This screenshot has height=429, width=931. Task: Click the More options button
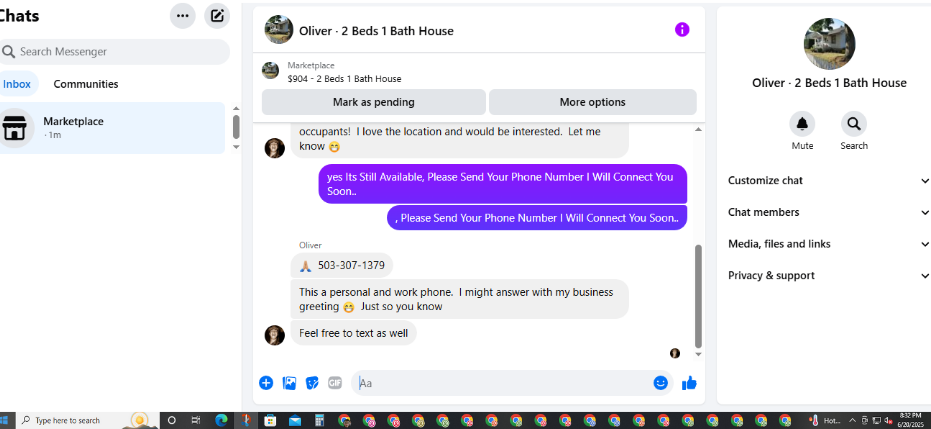tap(593, 102)
